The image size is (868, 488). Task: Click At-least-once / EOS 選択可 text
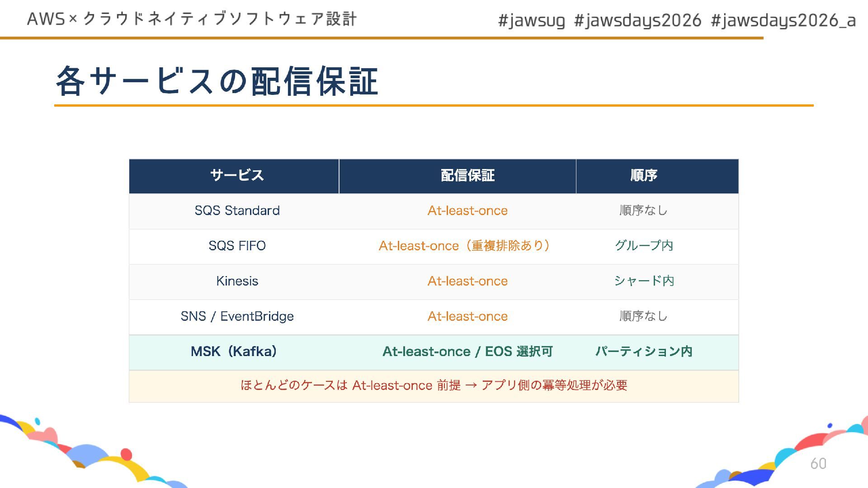point(467,352)
